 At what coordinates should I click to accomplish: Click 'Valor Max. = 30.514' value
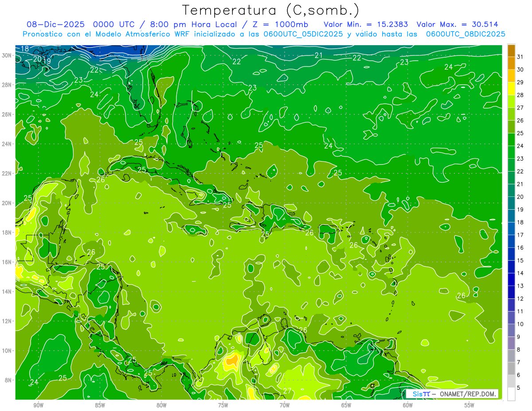[457, 24]
